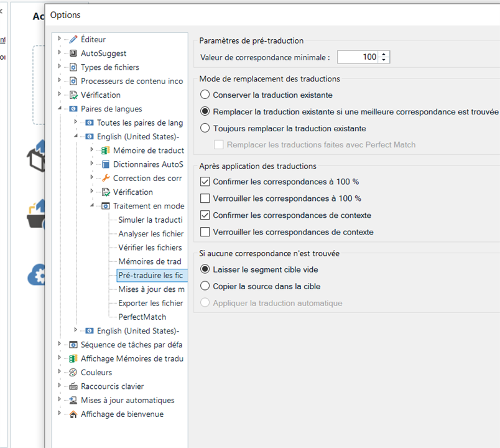The image size is (500, 448).
Task: Click the nested Vérification icon under English
Action: (x=106, y=192)
